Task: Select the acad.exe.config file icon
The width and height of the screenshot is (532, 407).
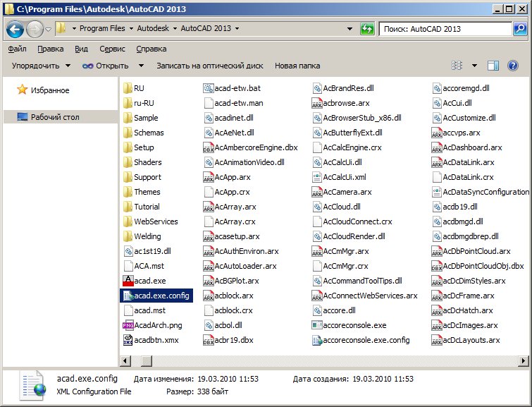Action: coord(128,296)
